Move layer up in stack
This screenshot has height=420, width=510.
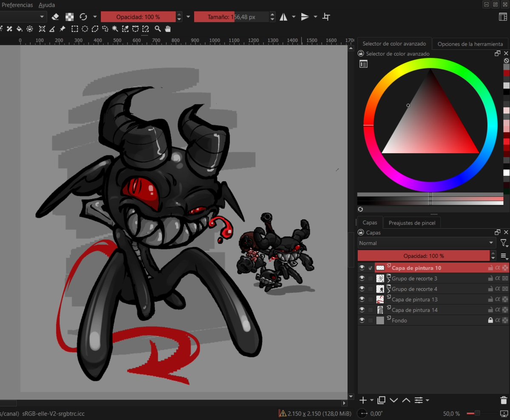click(x=406, y=400)
